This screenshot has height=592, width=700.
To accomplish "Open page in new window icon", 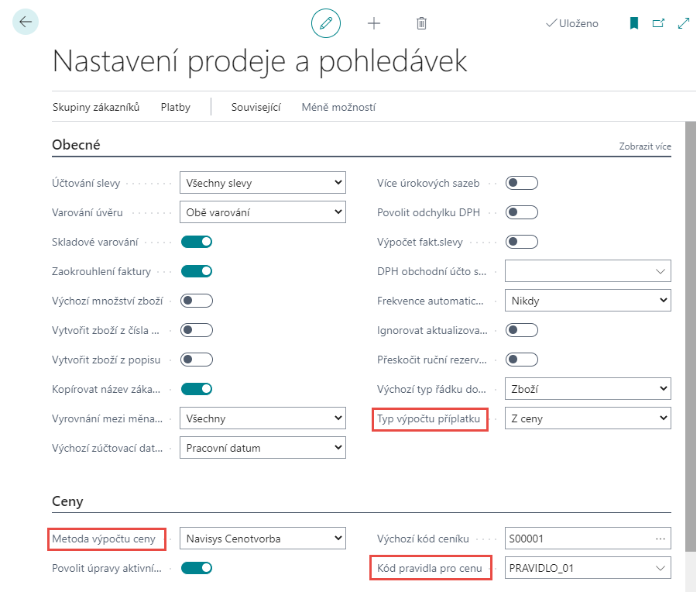I will 658,23.
